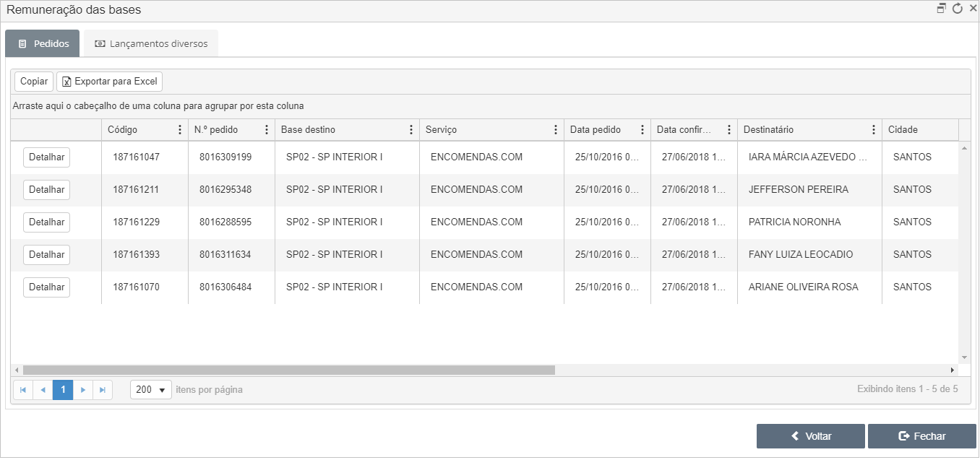
Task: Open details for order 187161229
Action: coord(46,222)
